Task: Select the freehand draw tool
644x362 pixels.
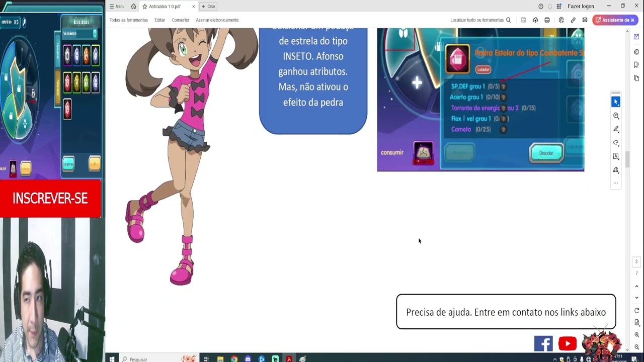Action: click(x=616, y=143)
